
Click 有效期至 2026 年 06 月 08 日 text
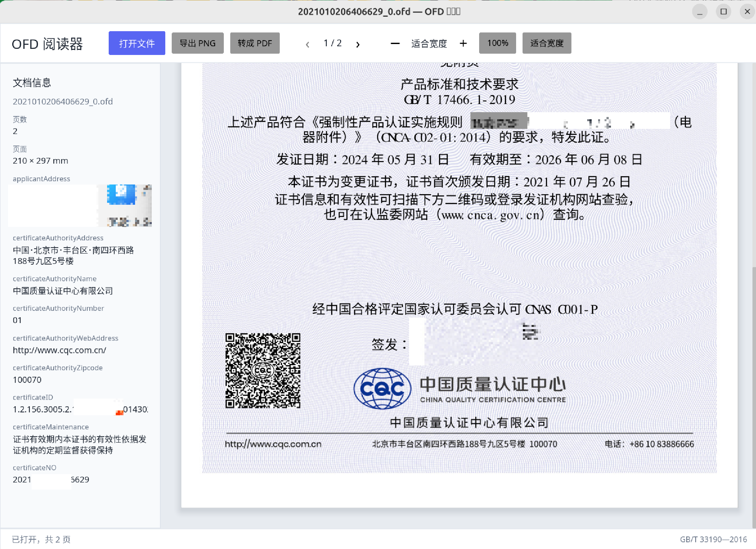point(556,159)
